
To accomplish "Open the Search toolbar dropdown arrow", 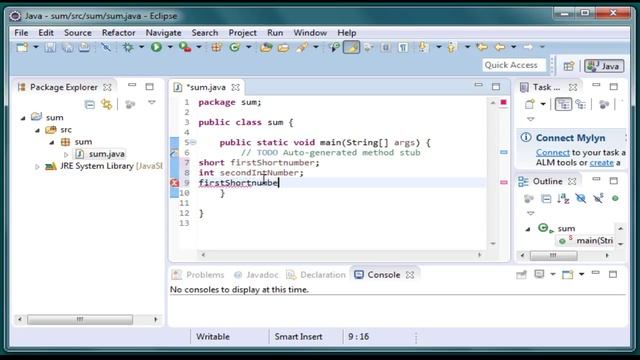I will (x=316, y=47).
